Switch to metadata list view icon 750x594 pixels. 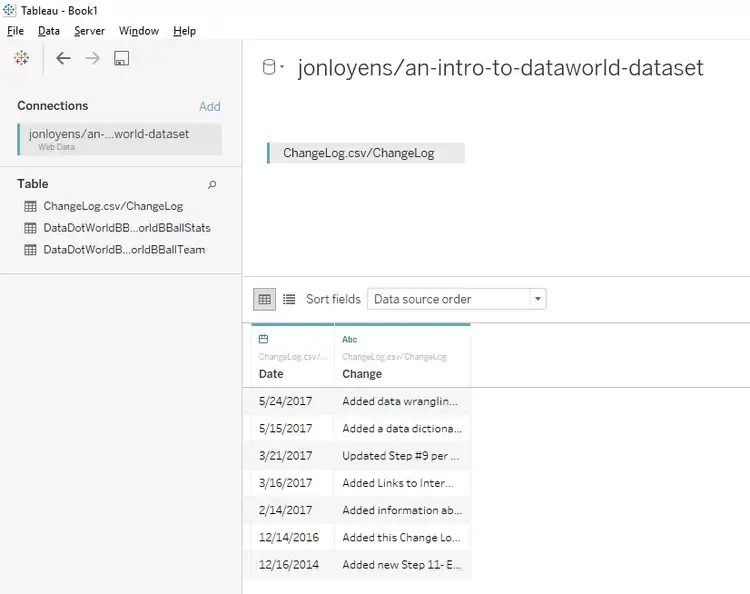point(289,299)
